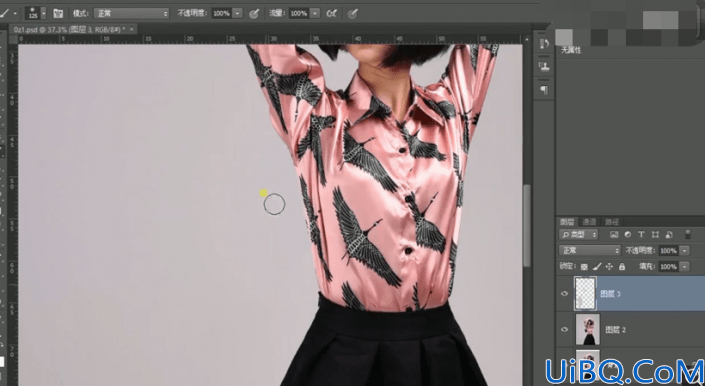Switch to the 通道 channels tab
This screenshot has height=386, width=705.
[x=589, y=222]
